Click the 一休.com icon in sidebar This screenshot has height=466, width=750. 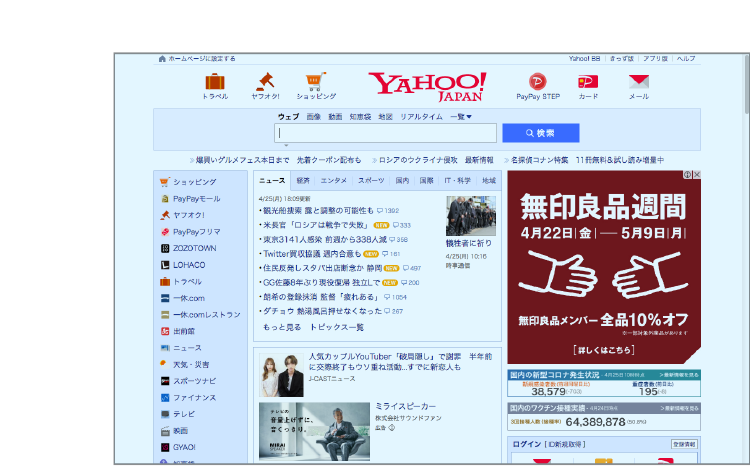pos(165,298)
